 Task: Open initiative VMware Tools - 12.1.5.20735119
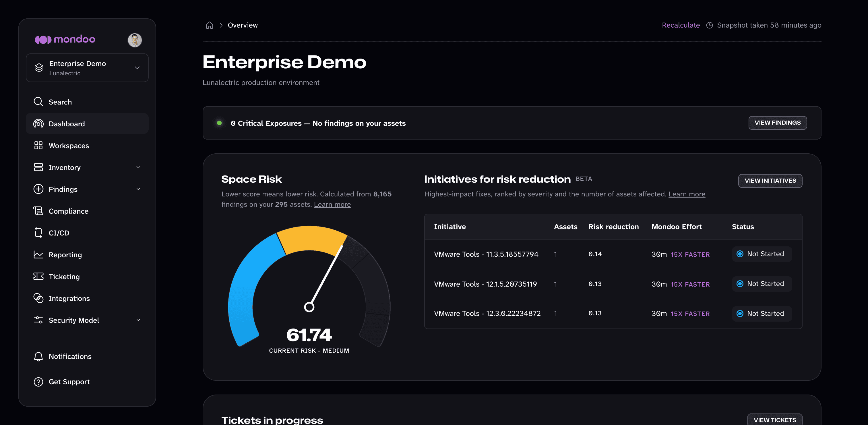coord(485,284)
